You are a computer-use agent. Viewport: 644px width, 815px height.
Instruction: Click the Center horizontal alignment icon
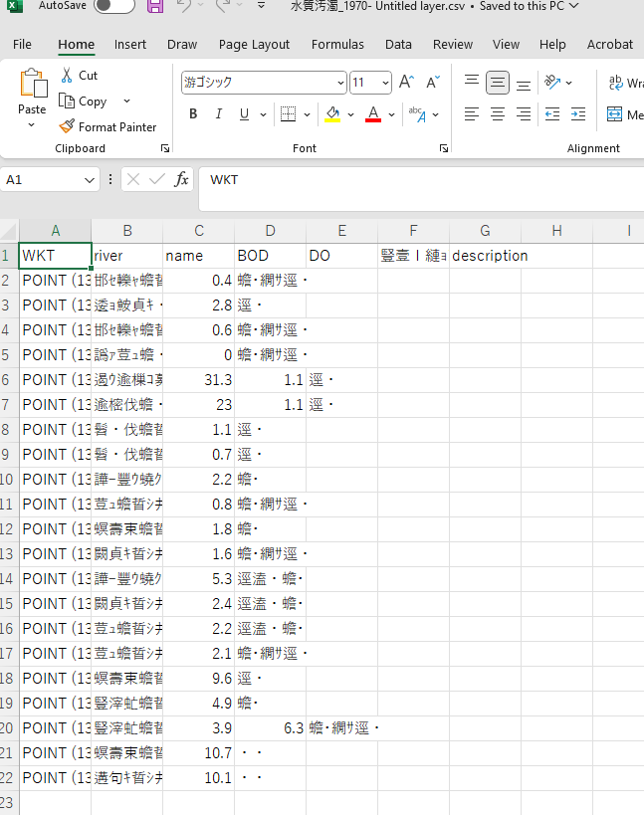(498, 114)
